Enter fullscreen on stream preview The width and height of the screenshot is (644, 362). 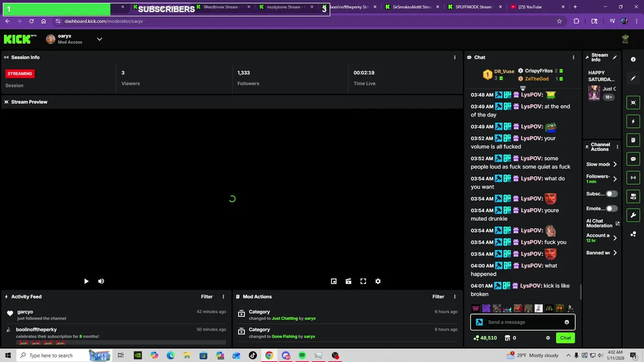click(363, 282)
